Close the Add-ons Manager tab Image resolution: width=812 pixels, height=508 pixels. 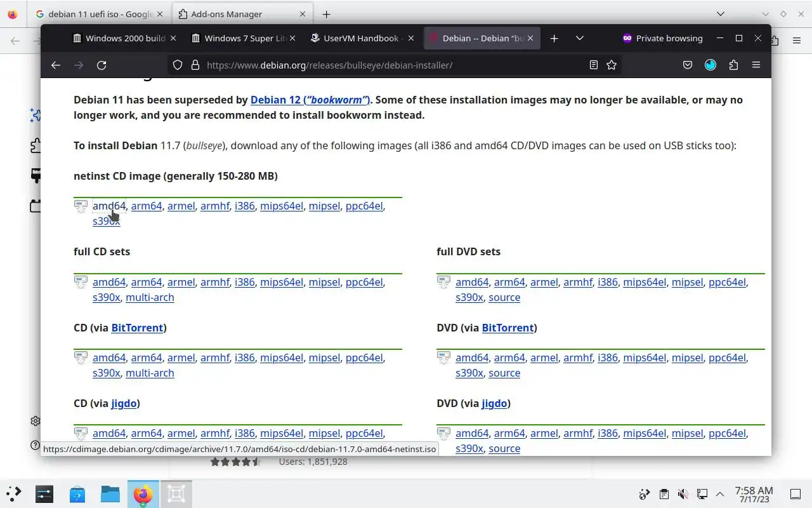pos(303,14)
